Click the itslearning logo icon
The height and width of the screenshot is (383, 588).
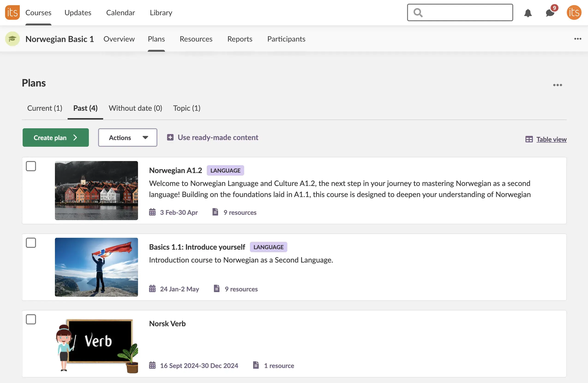pos(12,12)
